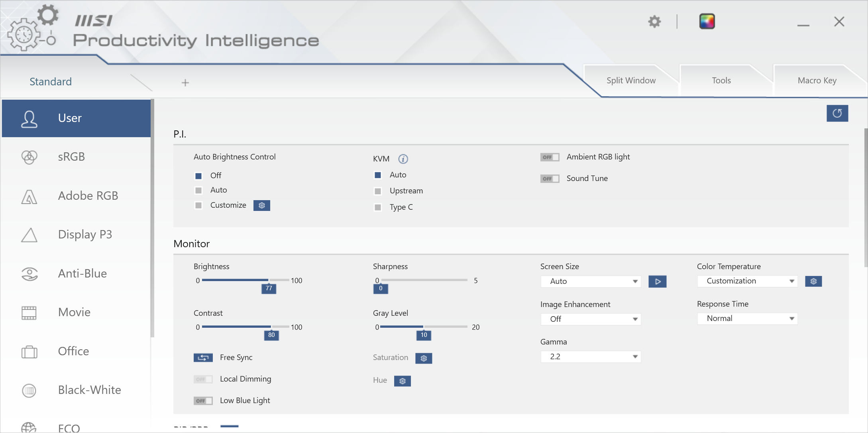The height and width of the screenshot is (433, 868).
Task: Choose the Adobe RGB mode label
Action: (88, 196)
